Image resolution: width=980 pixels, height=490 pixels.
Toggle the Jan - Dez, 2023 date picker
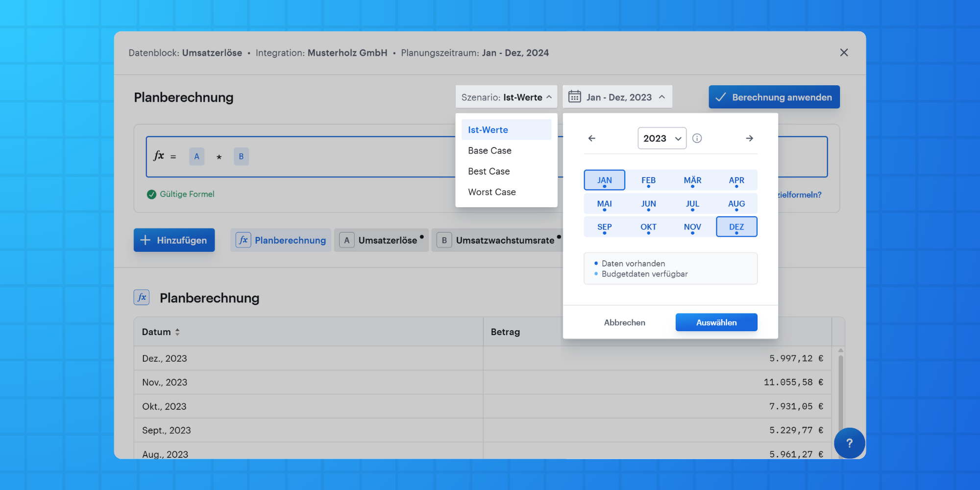pos(617,97)
